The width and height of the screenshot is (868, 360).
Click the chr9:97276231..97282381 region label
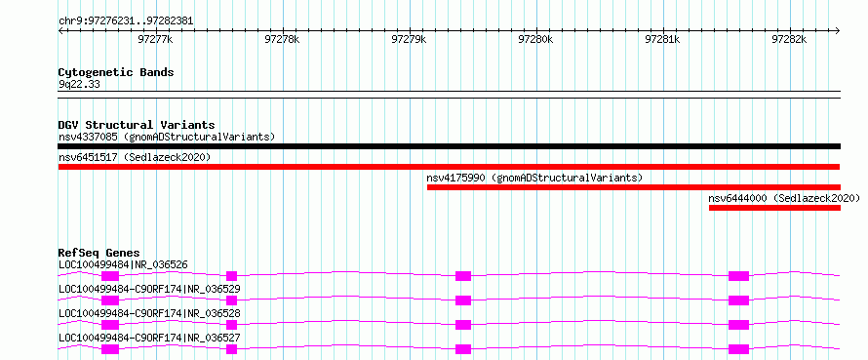click(126, 21)
